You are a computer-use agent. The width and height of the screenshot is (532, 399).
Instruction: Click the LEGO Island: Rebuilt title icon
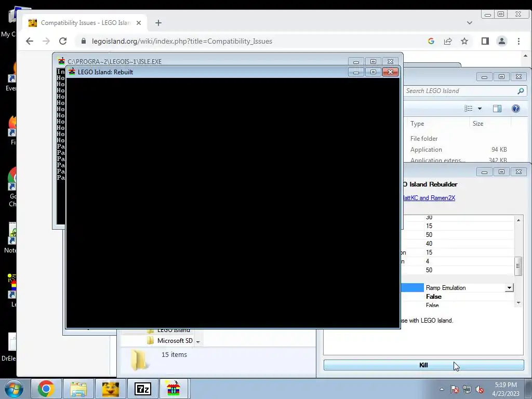pos(72,72)
